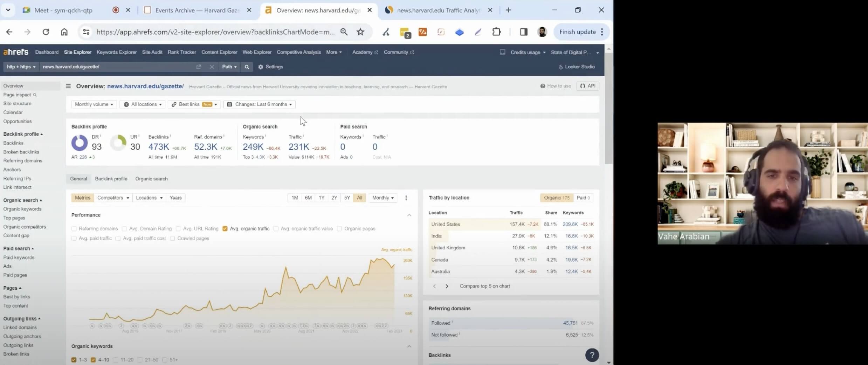
Task: Select the 1Y chart time range
Action: [x=321, y=198]
